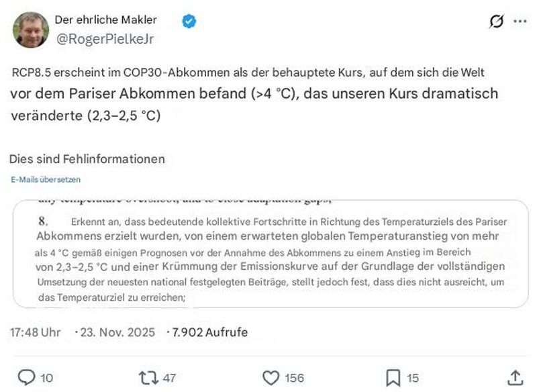
Task: Click the blue verified badge
Action: point(189,21)
